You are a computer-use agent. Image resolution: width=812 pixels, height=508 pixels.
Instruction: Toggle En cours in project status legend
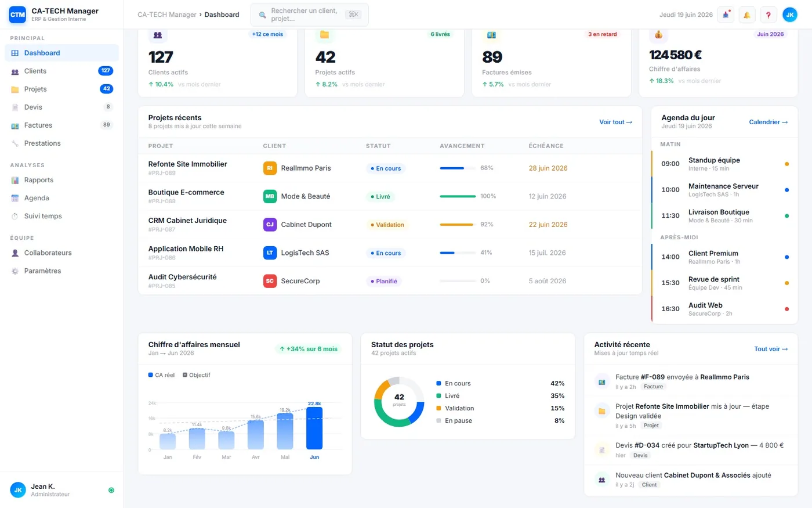tap(500, 383)
